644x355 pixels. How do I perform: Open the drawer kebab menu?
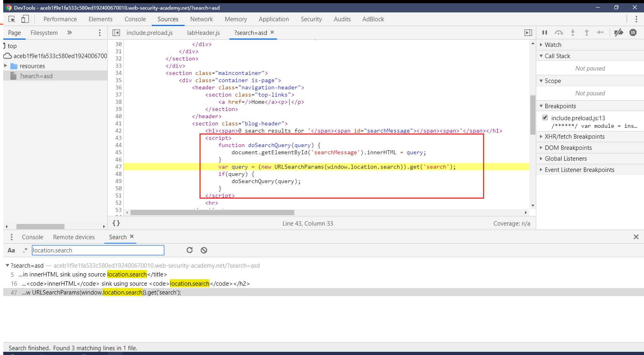click(x=12, y=237)
